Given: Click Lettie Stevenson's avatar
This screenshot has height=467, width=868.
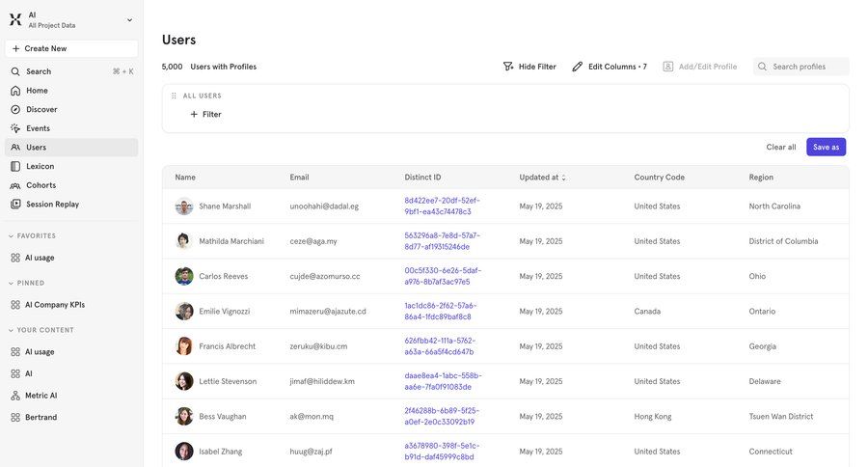Looking at the screenshot, I should click(x=184, y=381).
